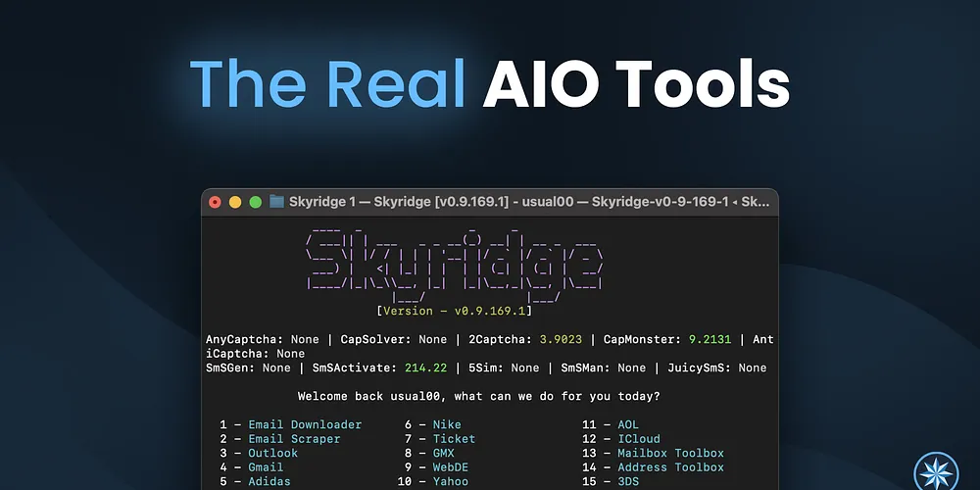The height and width of the screenshot is (490, 980).
Task: Select the Ticket menu entry
Action: point(454,439)
